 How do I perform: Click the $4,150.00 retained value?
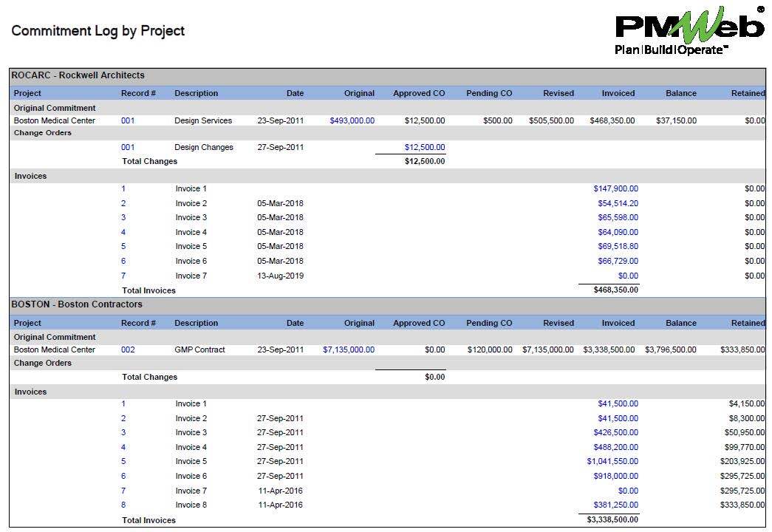coord(747,404)
